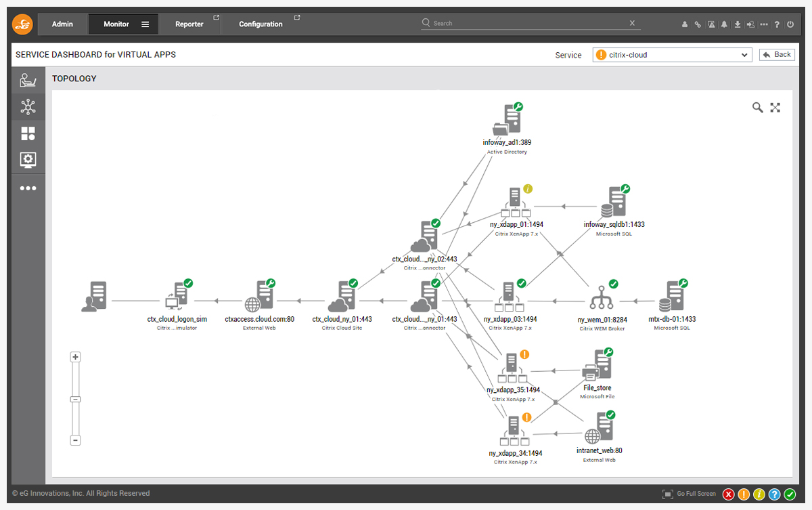Click the download icon in header

coord(738,24)
